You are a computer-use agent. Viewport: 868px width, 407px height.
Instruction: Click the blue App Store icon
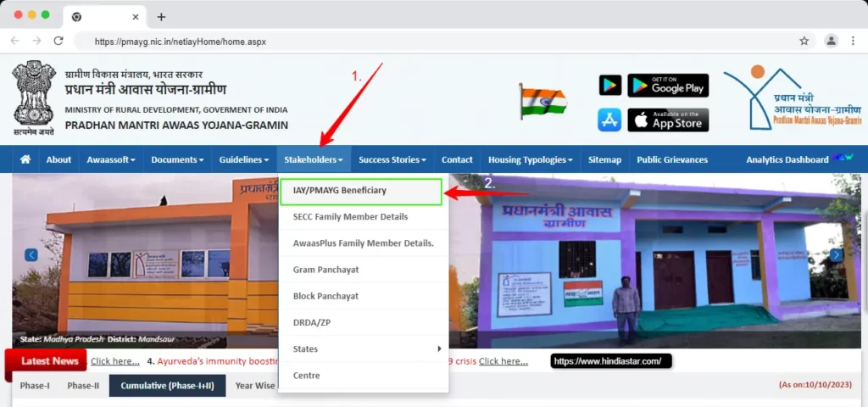(609, 120)
